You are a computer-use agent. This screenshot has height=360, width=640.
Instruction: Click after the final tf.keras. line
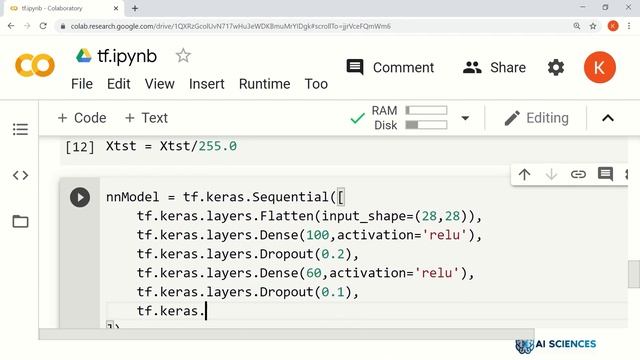coord(206,311)
